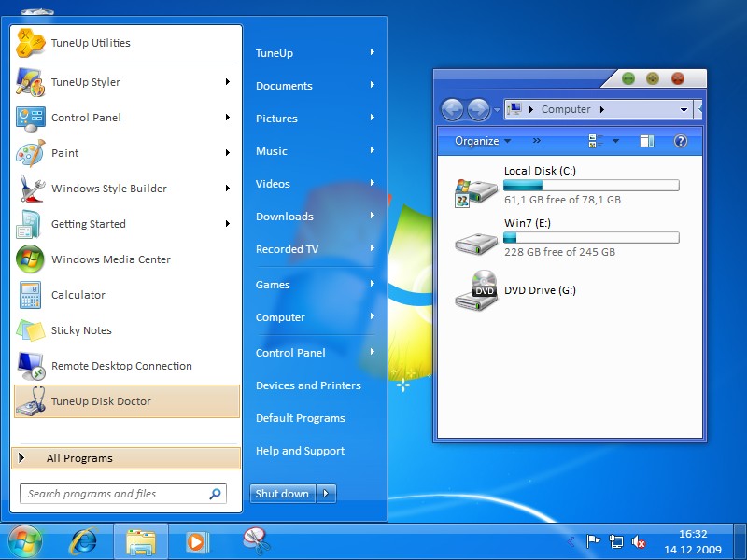Launch Windows Media Player from taskbar
747x560 pixels.
click(x=196, y=542)
